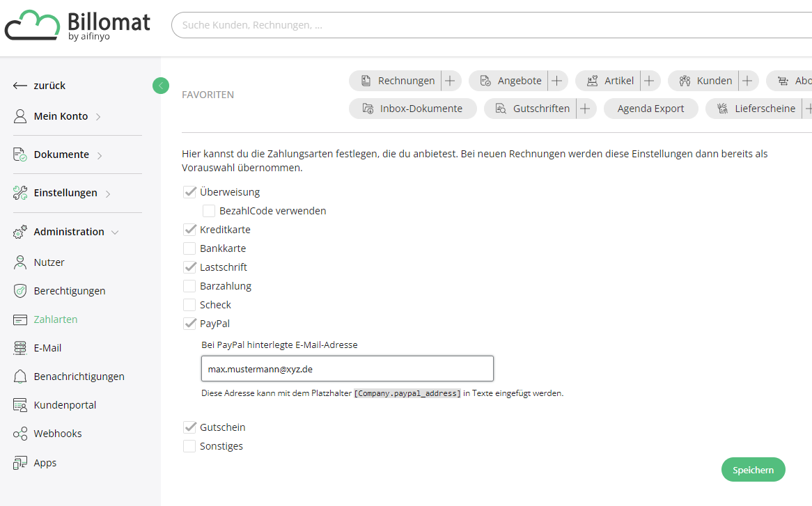Click the [Company.paypal_address] placeholder text
Image resolution: width=812 pixels, height=506 pixels.
[x=407, y=393]
